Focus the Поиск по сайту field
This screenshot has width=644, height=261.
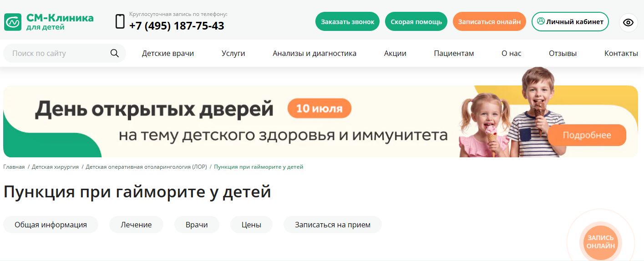[x=65, y=53]
